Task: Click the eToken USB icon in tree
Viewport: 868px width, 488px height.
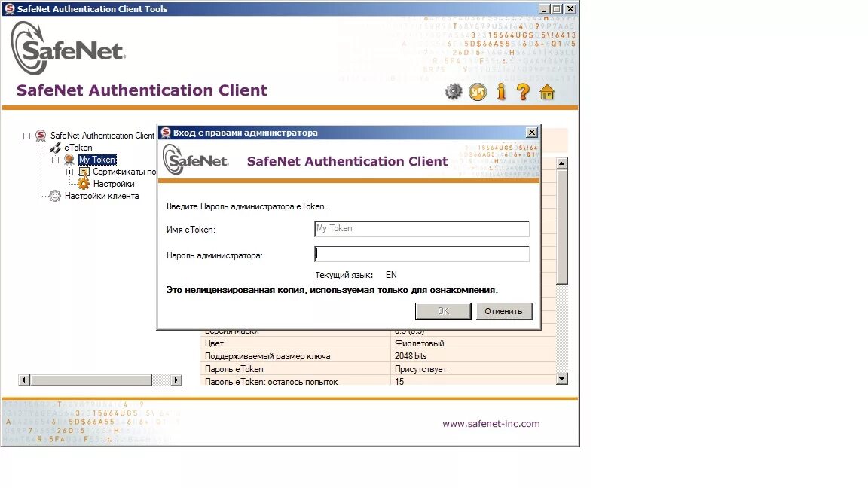Action: pyautogui.click(x=55, y=148)
